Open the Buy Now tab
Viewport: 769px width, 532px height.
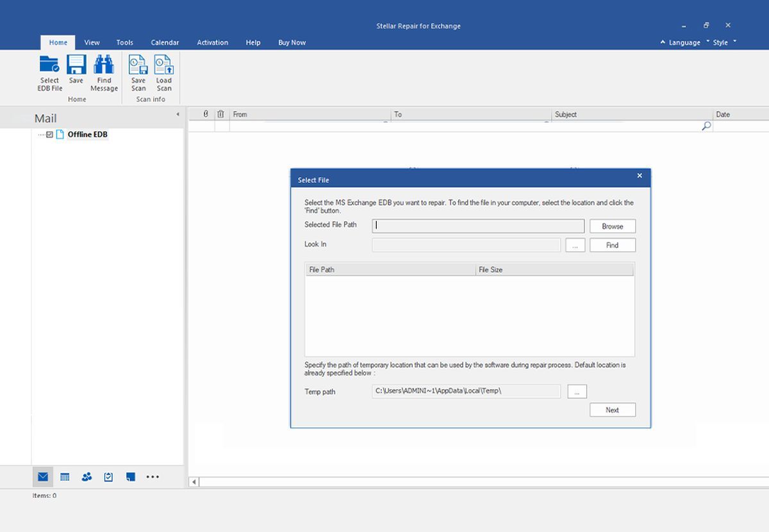292,42
